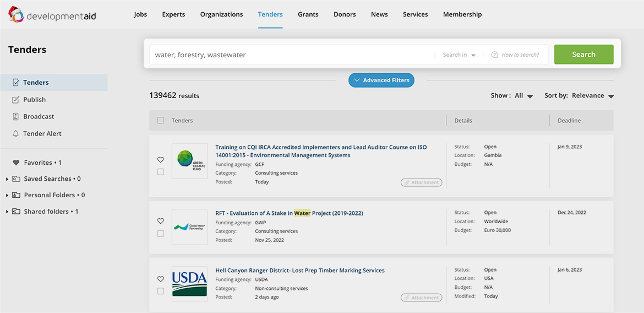Click the Tender Alert bell icon

[x=16, y=134]
